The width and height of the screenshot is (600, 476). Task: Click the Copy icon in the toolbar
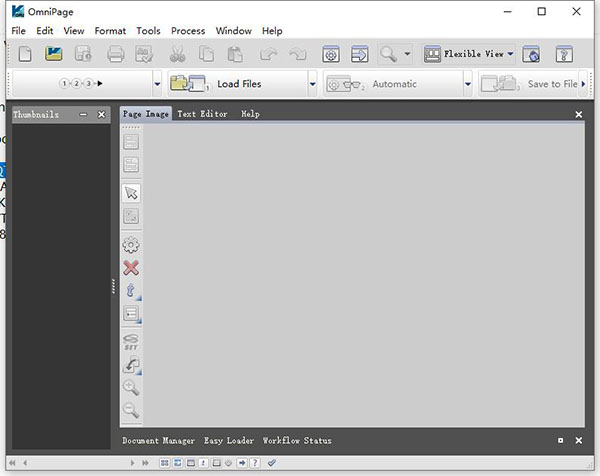coord(206,54)
